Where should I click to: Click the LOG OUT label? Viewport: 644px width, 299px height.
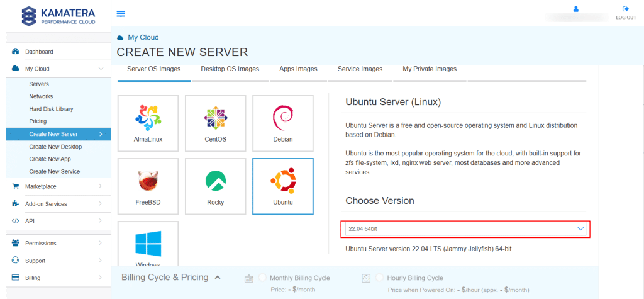point(626,18)
